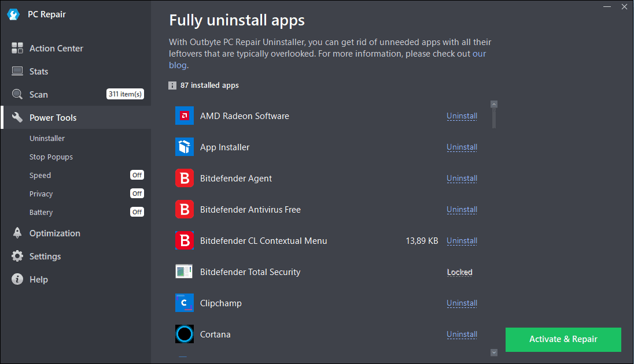Click the Cortana circle icon
The image size is (634, 364).
click(185, 334)
